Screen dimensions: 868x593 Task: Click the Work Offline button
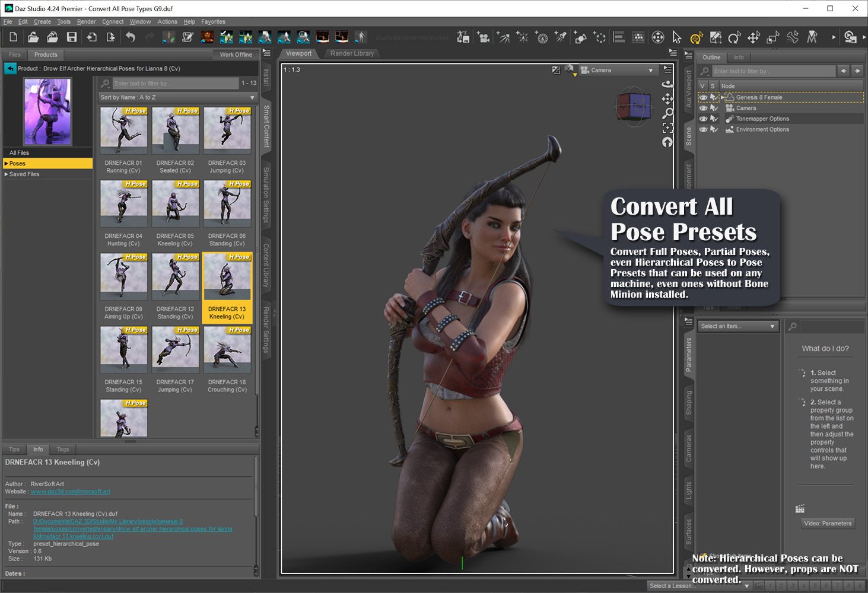click(235, 54)
